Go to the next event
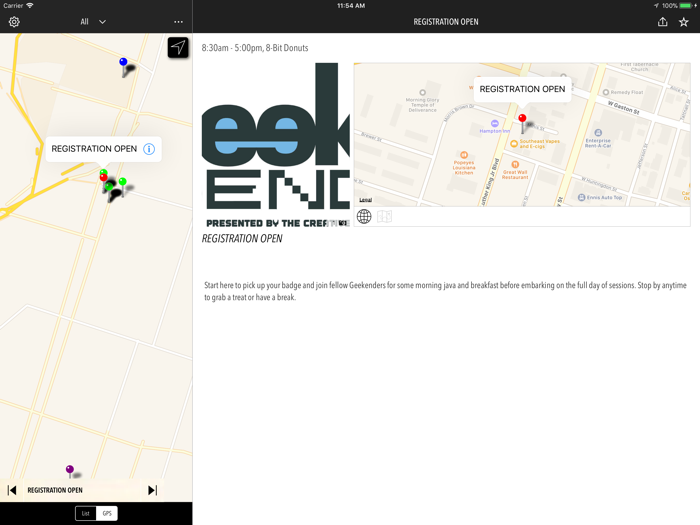 click(x=152, y=490)
